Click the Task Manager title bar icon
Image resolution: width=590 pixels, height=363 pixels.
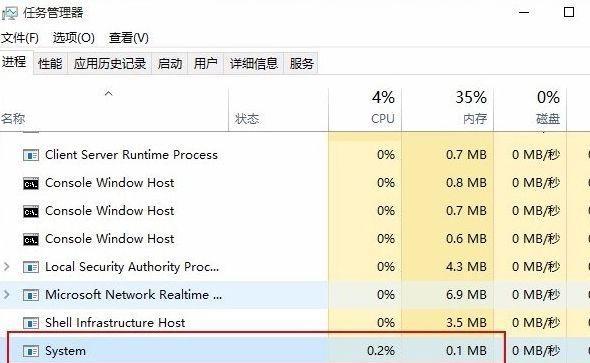[9, 14]
